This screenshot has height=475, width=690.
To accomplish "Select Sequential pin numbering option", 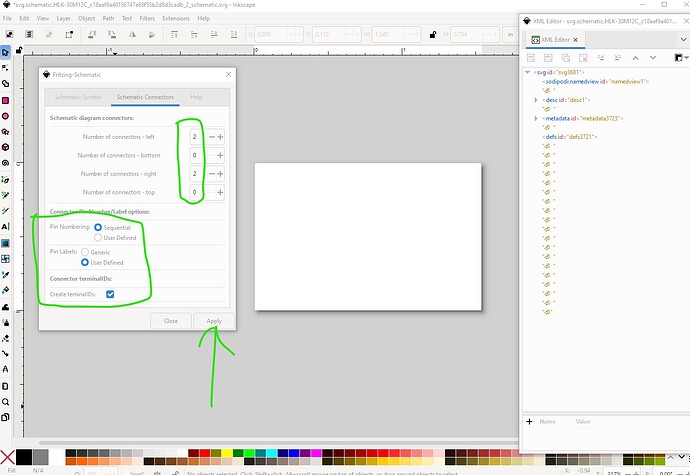I will (98, 227).
